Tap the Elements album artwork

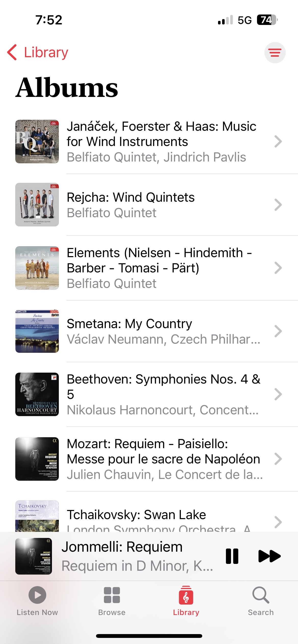coord(37,268)
